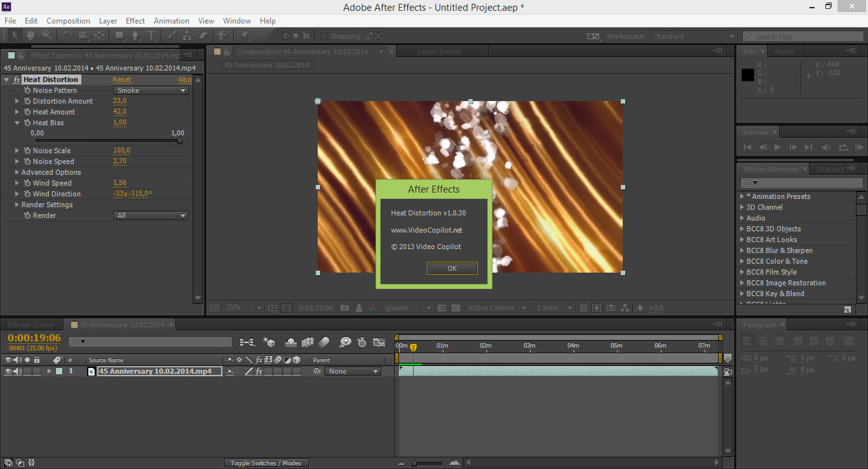Select the Pan Behind tool
Image resolution: width=868 pixels, height=469 pixels.
(99, 36)
